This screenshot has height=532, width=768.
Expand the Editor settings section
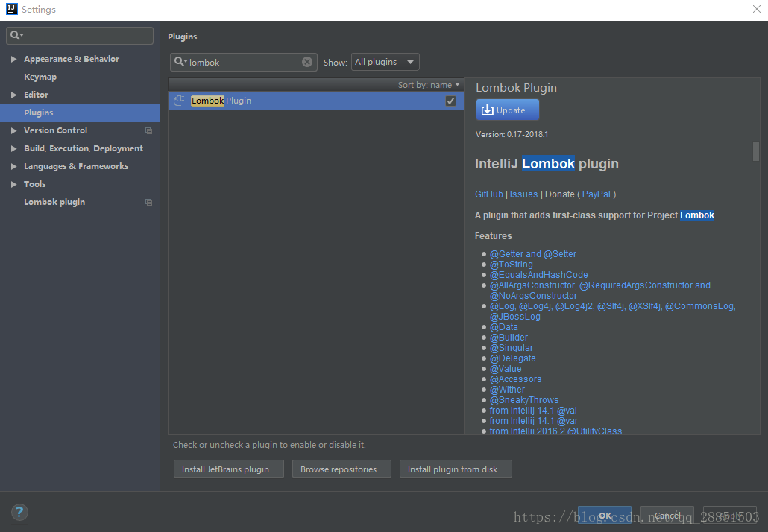[x=13, y=95]
